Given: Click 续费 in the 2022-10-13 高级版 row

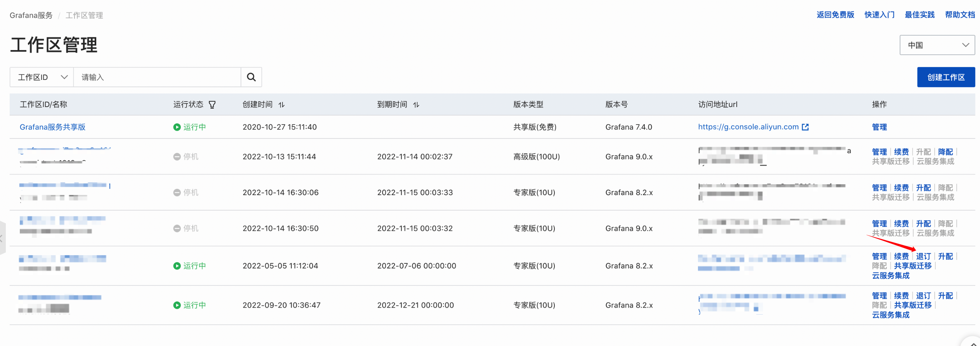Looking at the screenshot, I should pyautogui.click(x=902, y=152).
